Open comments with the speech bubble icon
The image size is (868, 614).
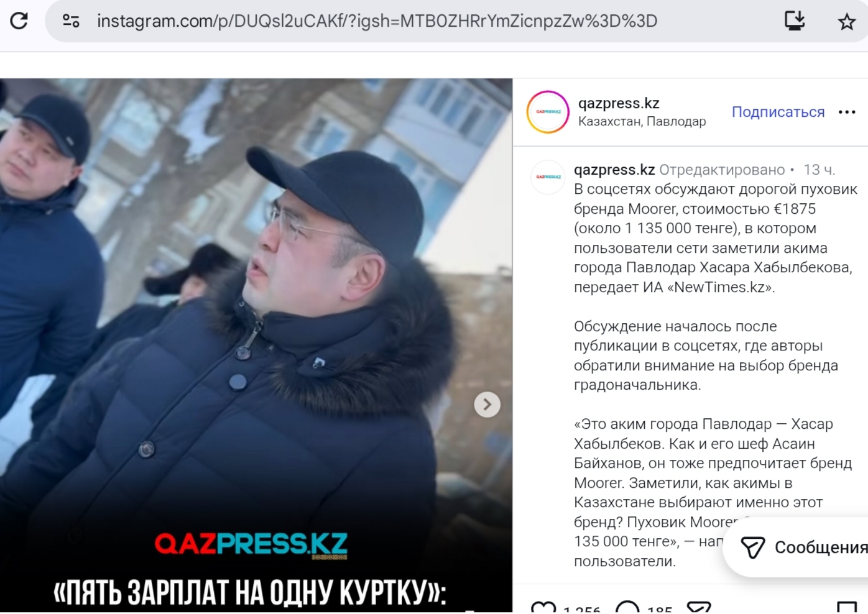(x=627, y=608)
